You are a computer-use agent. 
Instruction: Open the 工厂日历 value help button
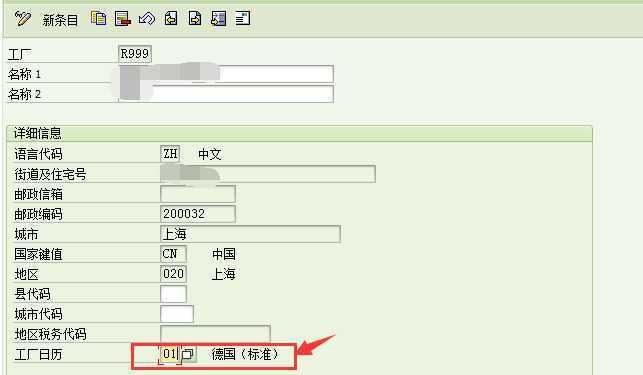[x=188, y=354]
